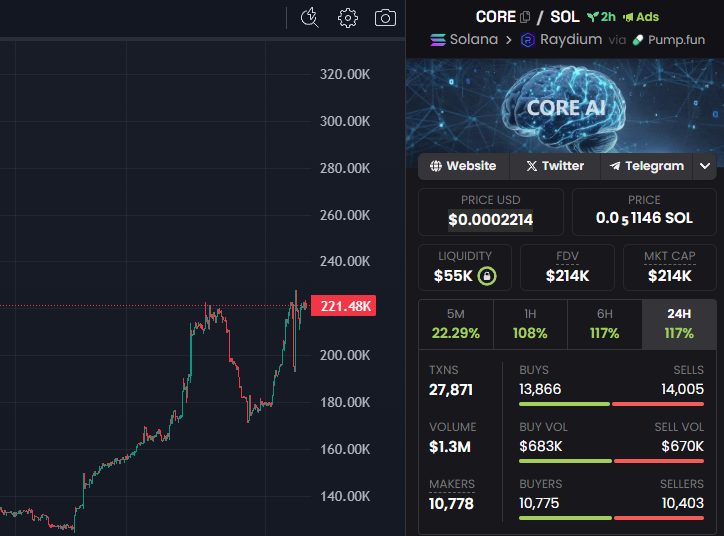Open chart settings gear icon
Viewport: 724px width, 536px height.
[347, 18]
